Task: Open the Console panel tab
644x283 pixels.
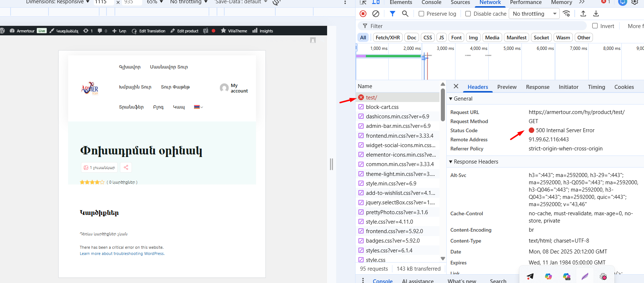Action: pos(431,3)
